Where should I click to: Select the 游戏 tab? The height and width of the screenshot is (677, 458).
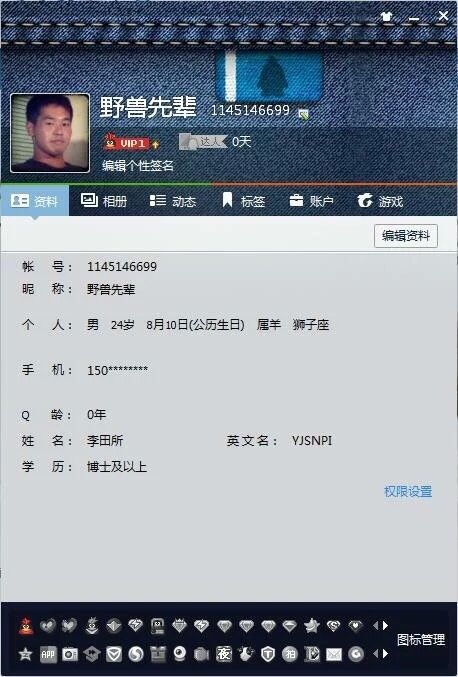pos(380,201)
